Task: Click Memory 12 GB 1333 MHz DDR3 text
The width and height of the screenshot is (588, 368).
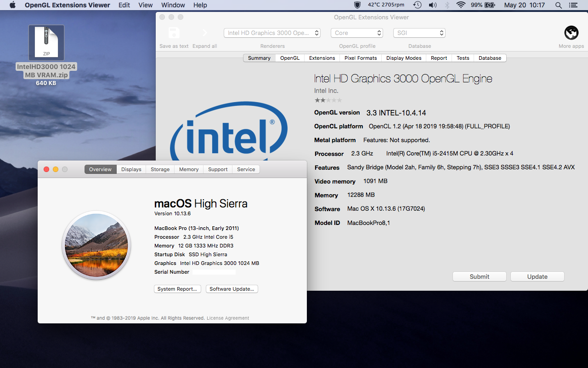Action: click(x=194, y=246)
